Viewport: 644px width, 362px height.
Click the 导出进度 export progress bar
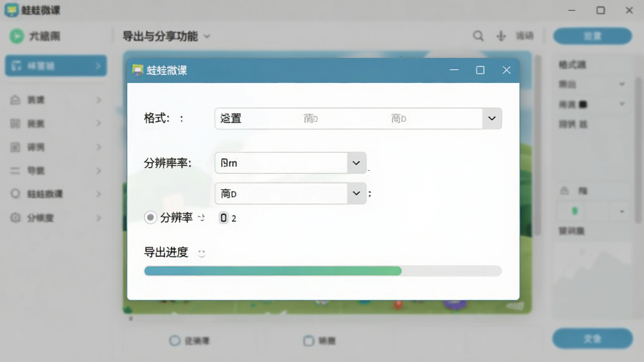tap(323, 271)
